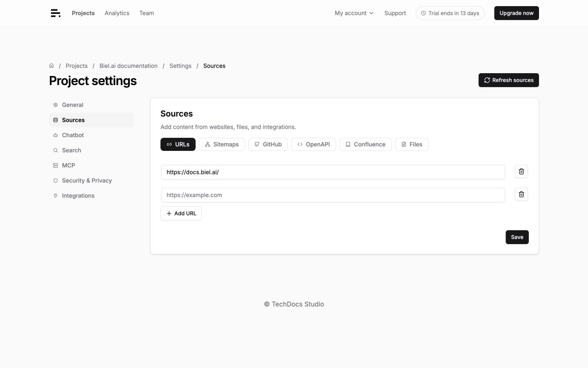The image size is (588, 368).
Task: Open Search settings in the sidebar
Action: pos(91,150)
